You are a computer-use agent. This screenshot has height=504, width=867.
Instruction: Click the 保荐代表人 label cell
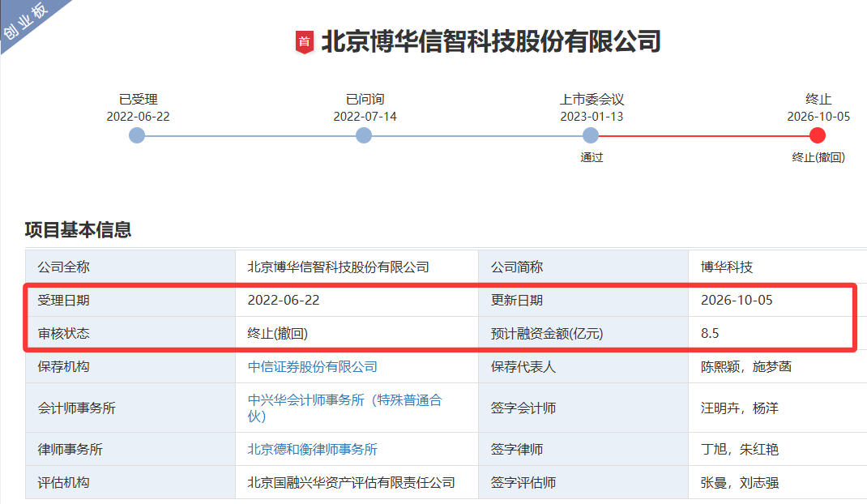pyautogui.click(x=583, y=366)
